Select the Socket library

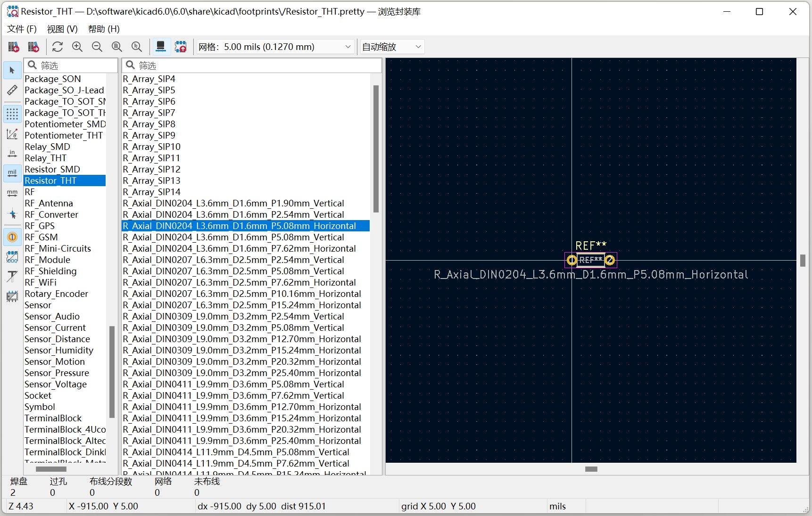pos(65,395)
